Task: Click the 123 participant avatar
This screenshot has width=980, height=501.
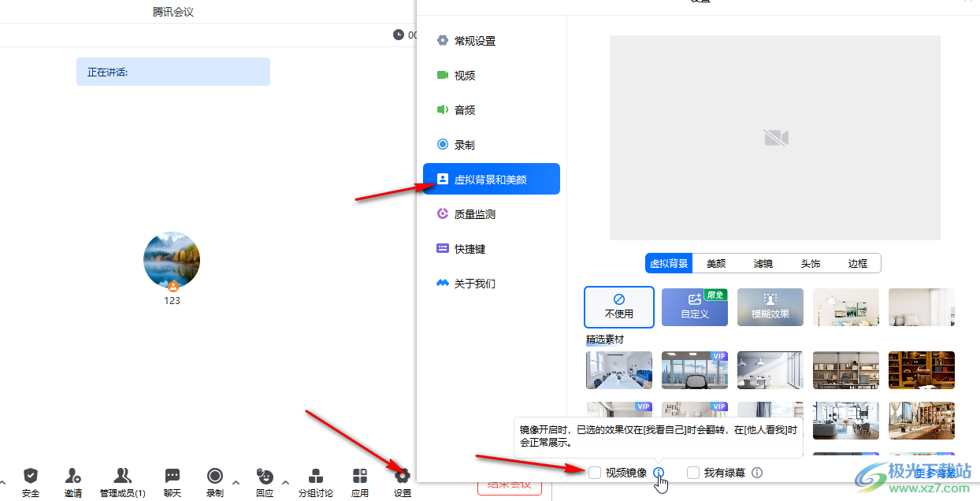Action: pyautogui.click(x=172, y=260)
